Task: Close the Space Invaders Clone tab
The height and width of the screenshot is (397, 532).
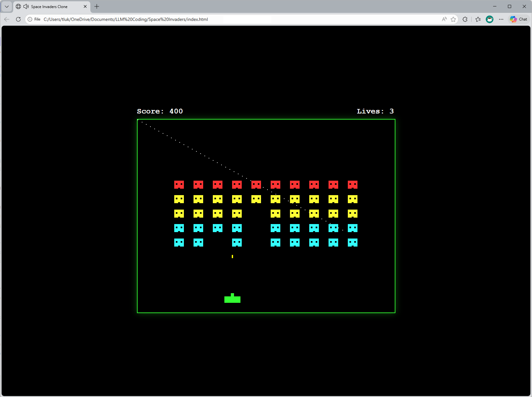Action: point(85,6)
